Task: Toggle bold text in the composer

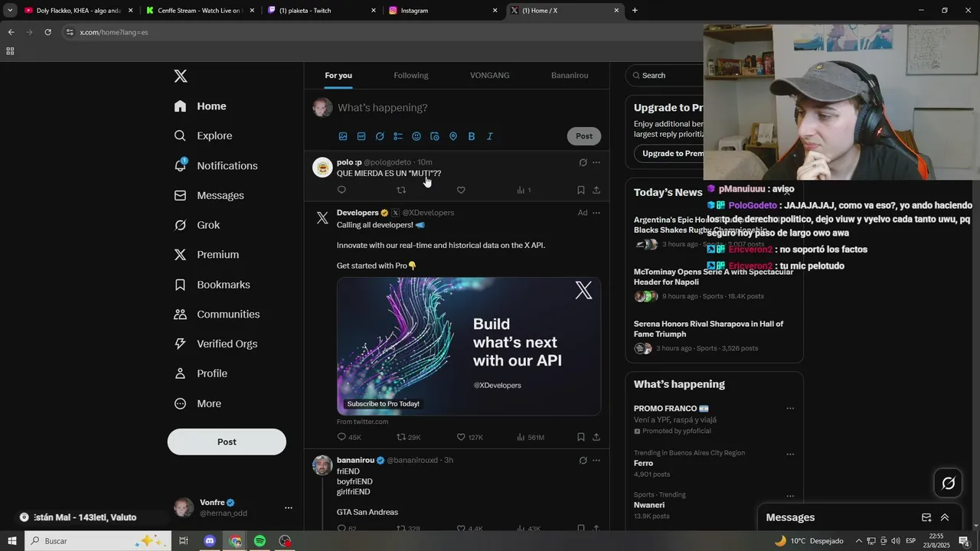Action: click(x=472, y=136)
